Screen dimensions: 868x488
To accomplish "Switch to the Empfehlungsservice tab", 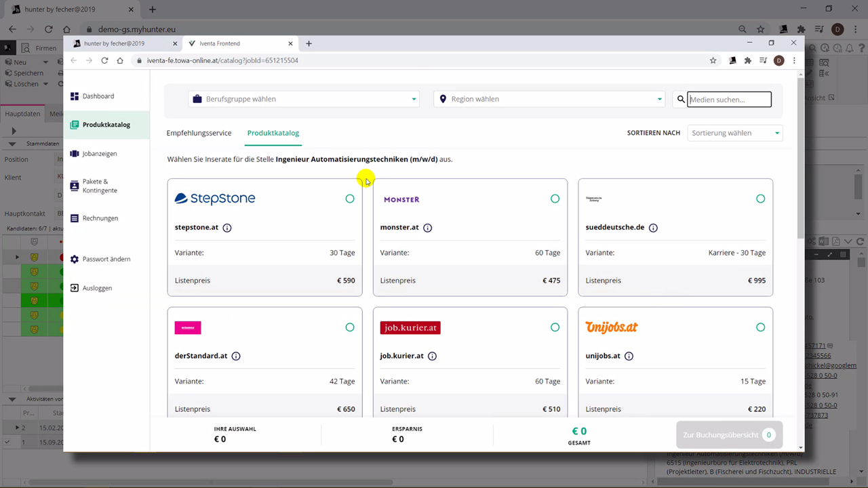I will pyautogui.click(x=199, y=133).
